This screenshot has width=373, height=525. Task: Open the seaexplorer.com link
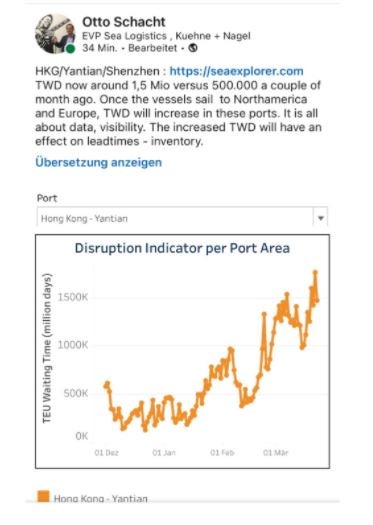236,71
